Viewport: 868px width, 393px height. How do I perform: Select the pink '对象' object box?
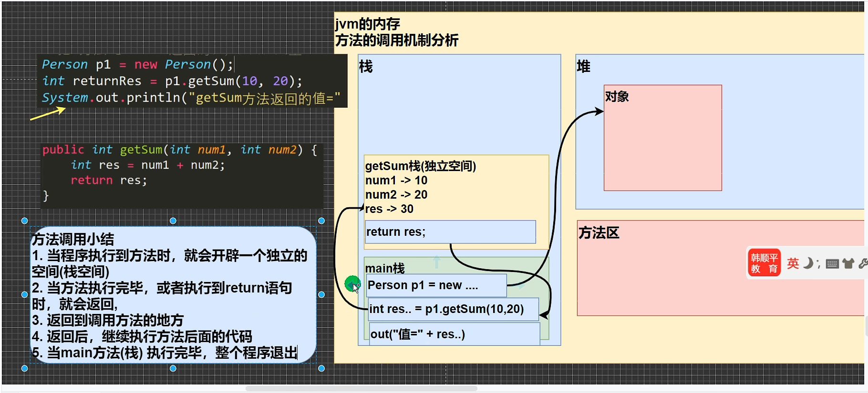[663, 138]
